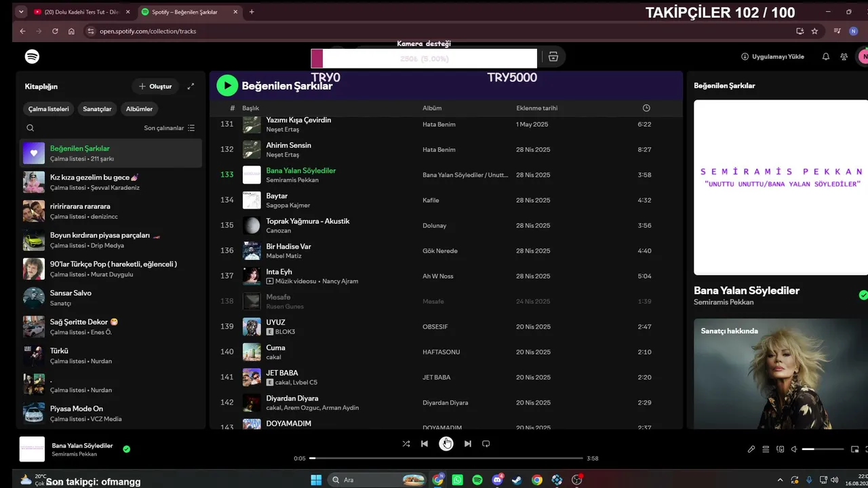Image resolution: width=868 pixels, height=488 pixels.
Task: Collapse library via Kitaplığın heading
Action: point(41,86)
